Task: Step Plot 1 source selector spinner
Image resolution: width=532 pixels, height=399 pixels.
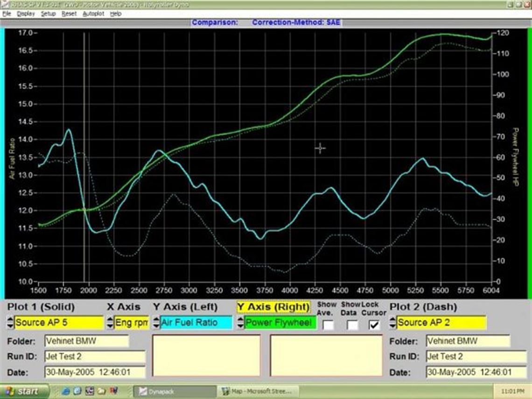Action: [10, 322]
